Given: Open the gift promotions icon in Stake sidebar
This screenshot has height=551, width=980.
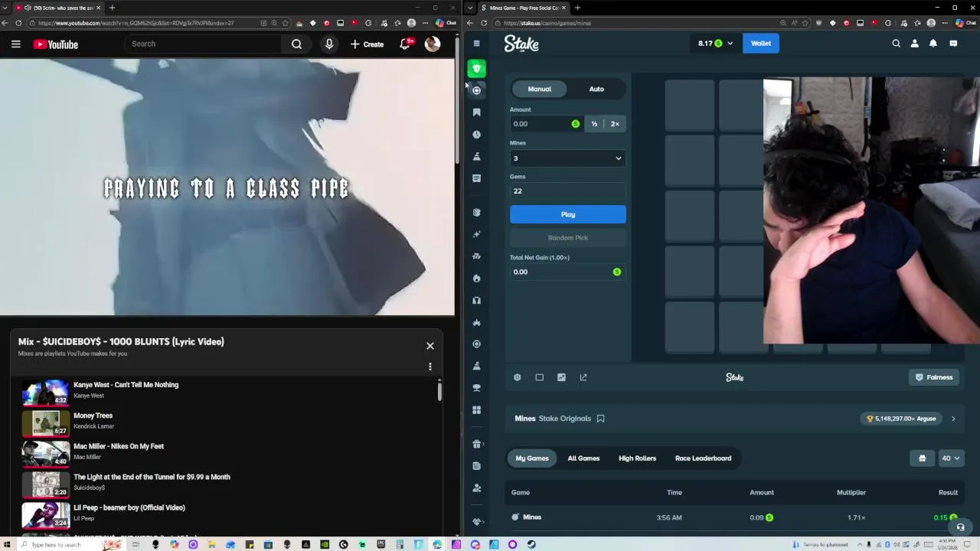Looking at the screenshot, I should pos(476,444).
